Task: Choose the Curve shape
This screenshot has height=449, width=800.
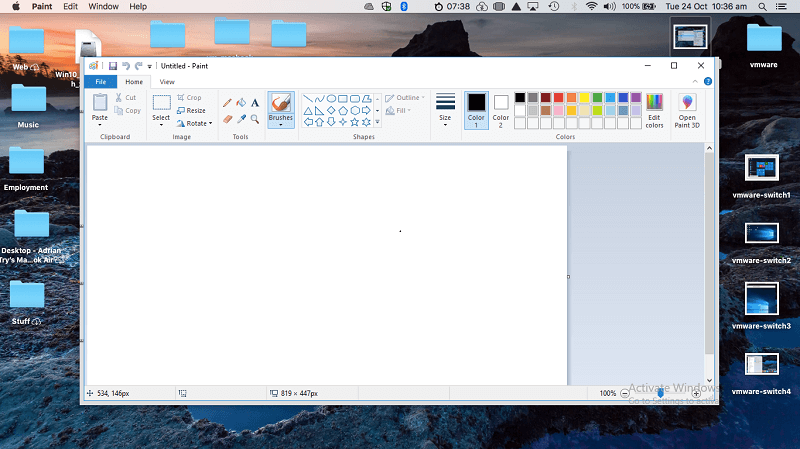Action: [319, 98]
